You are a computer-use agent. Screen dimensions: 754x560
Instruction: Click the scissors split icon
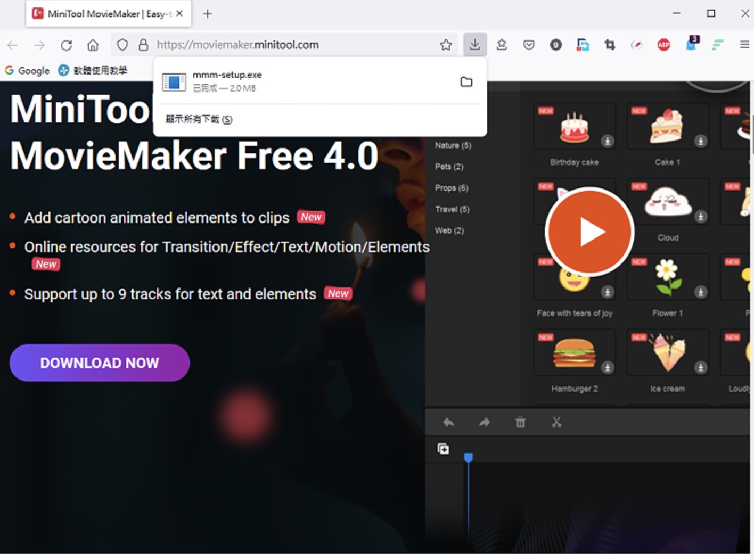point(556,422)
